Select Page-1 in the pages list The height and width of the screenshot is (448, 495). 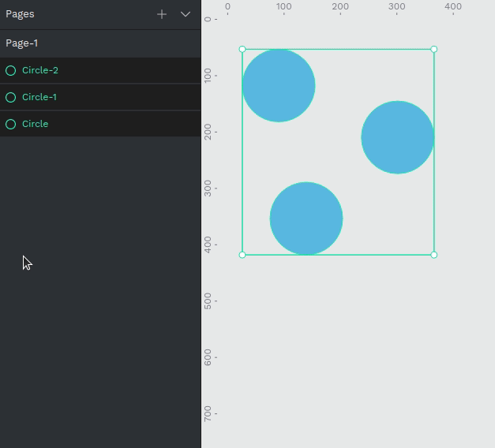point(22,43)
